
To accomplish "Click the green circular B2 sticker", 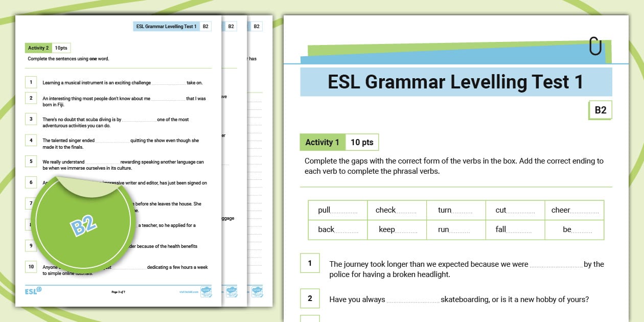I will pos(84,223).
